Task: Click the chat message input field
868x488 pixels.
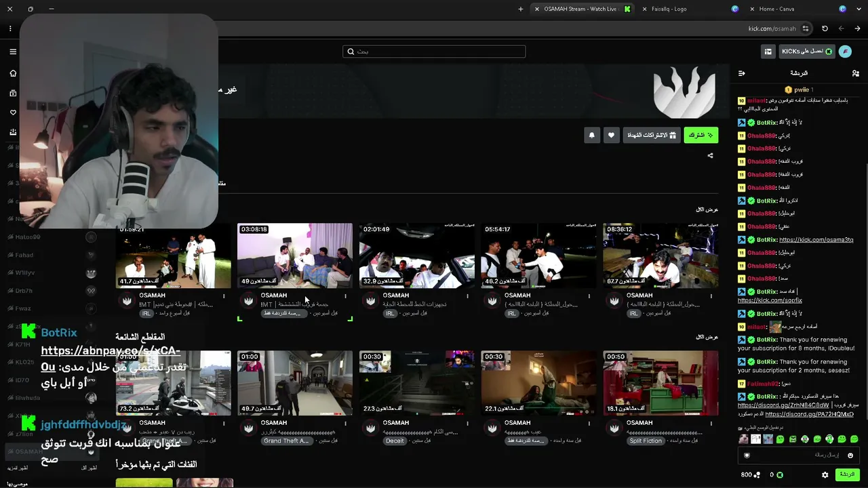Action: (798, 455)
